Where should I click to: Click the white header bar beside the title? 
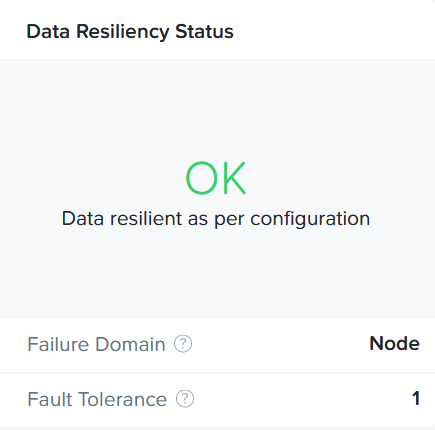(333, 32)
